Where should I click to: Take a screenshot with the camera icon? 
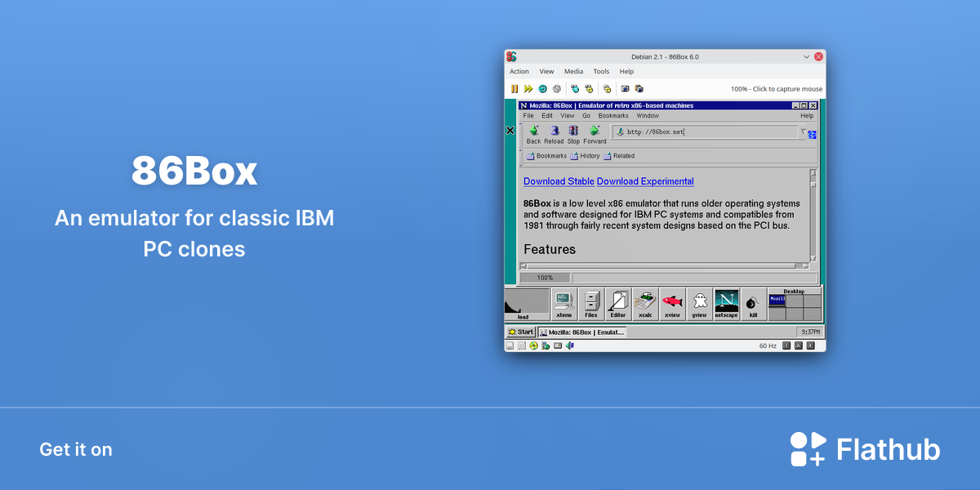[625, 88]
